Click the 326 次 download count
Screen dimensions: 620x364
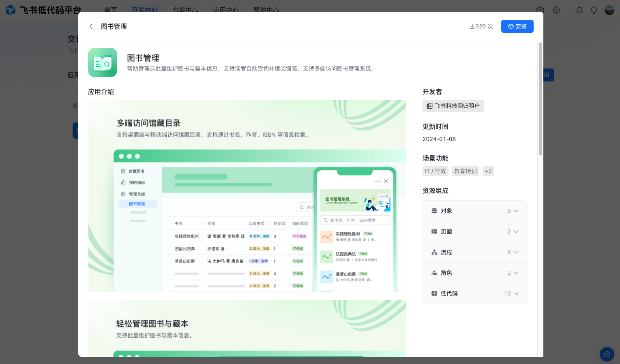481,26
